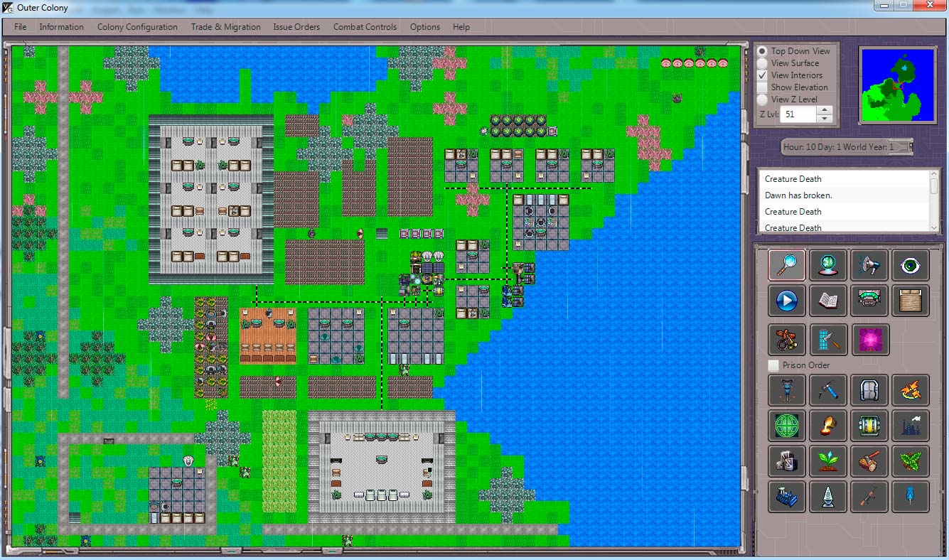Screen dimensions: 949x560
Task: Choose the jackhammer dig tool
Action: click(x=786, y=389)
